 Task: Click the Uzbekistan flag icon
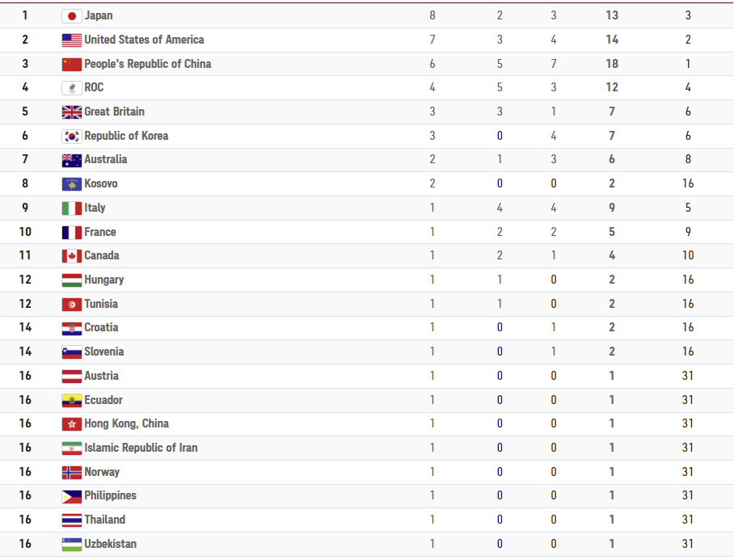(x=72, y=545)
